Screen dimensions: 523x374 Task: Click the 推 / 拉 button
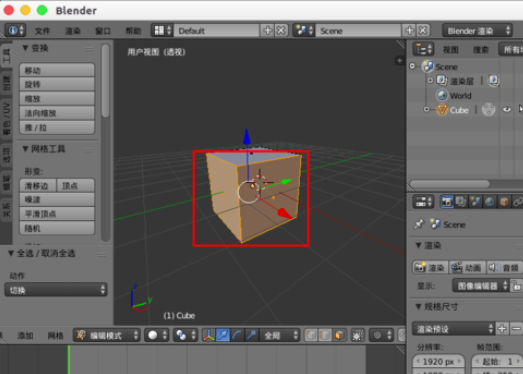57,127
